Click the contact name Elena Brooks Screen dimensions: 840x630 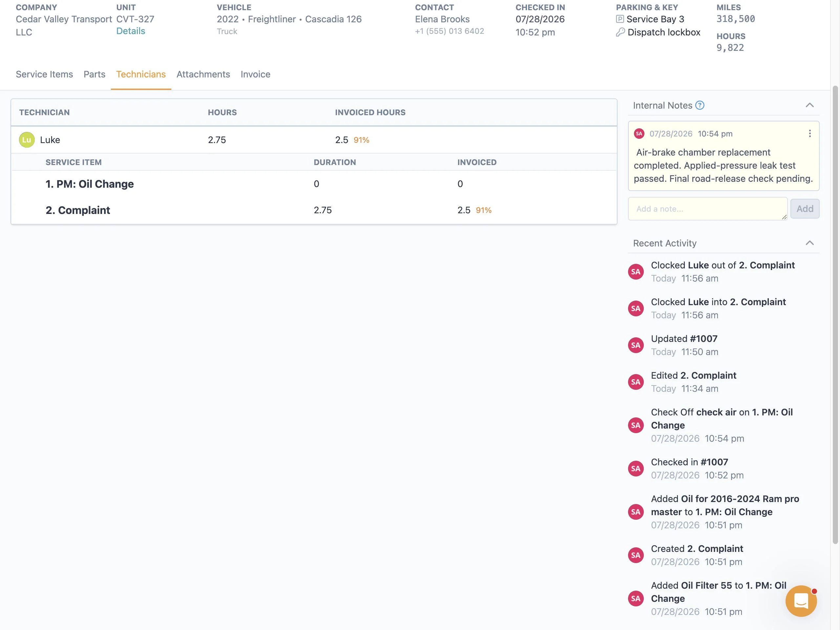pyautogui.click(x=442, y=19)
